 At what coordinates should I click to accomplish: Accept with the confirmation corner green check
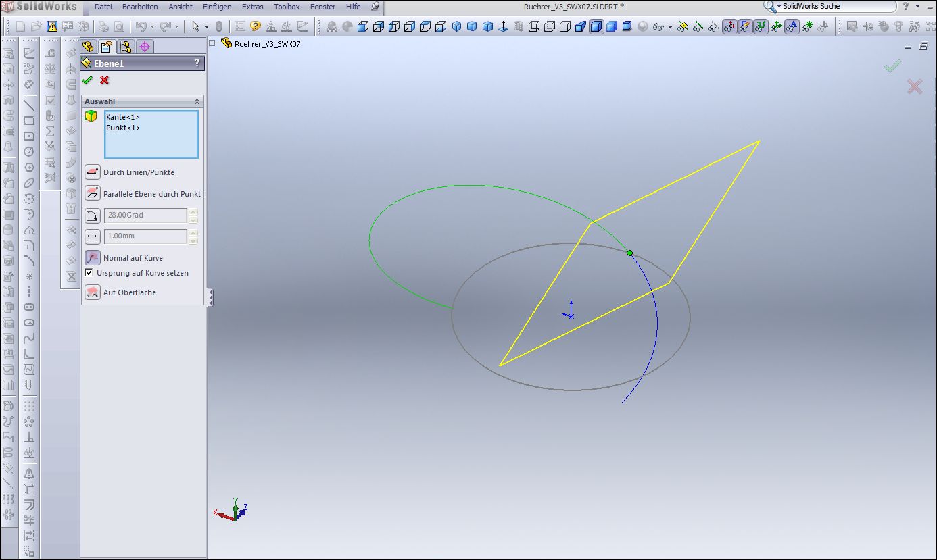892,66
